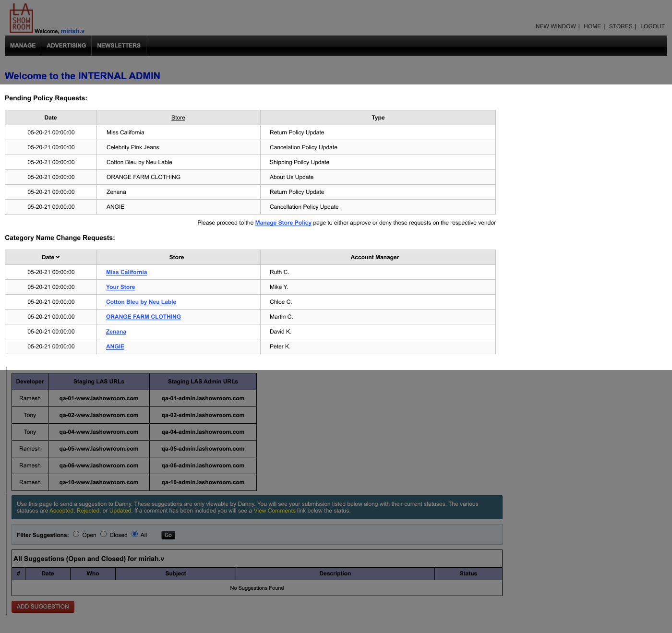Click the ORANGE FARM CLOTHING link

point(144,317)
